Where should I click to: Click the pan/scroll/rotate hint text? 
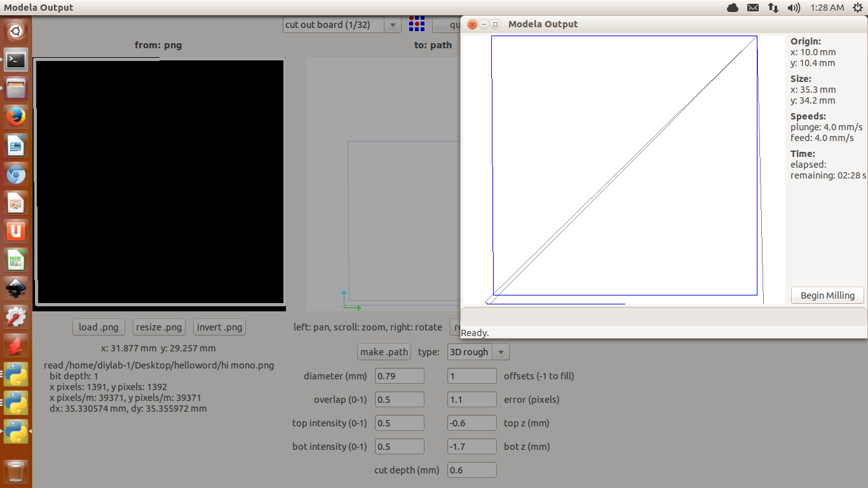point(368,327)
